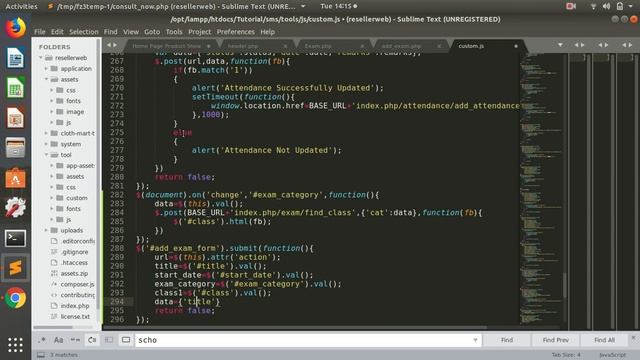Click the Find All button
640x360 pixels.
click(604, 340)
